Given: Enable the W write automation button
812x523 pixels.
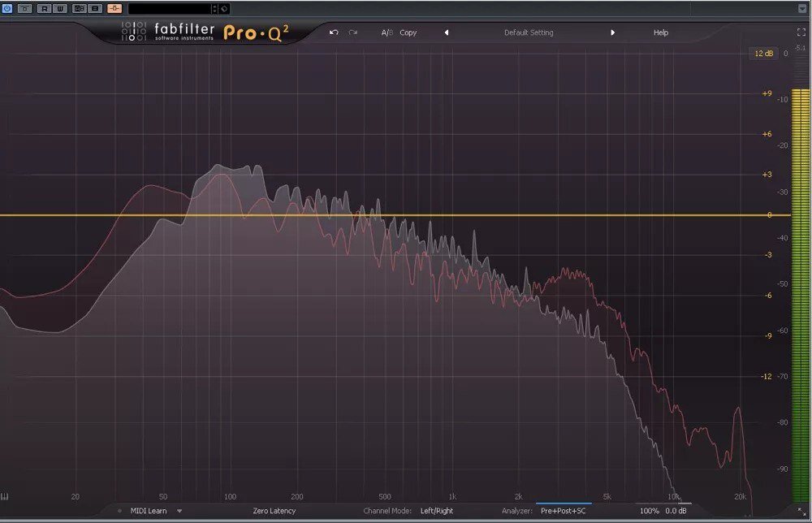Looking at the screenshot, I should pos(60,8).
